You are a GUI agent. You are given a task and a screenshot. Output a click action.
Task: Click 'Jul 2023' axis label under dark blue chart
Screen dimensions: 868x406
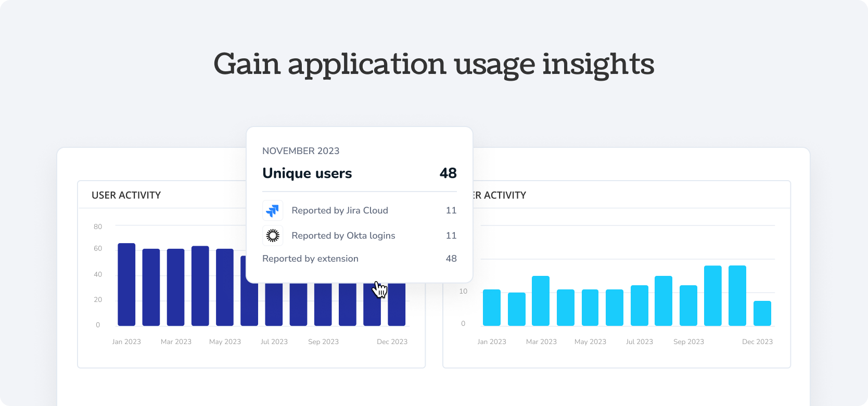pyautogui.click(x=274, y=342)
